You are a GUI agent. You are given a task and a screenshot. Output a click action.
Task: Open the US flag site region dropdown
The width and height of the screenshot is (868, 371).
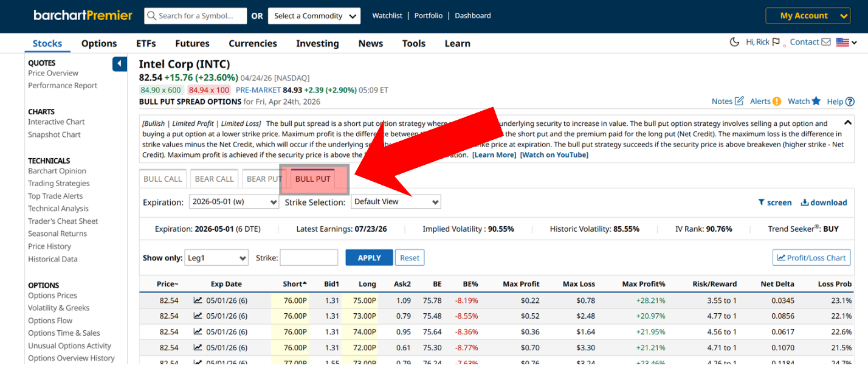[x=846, y=43]
